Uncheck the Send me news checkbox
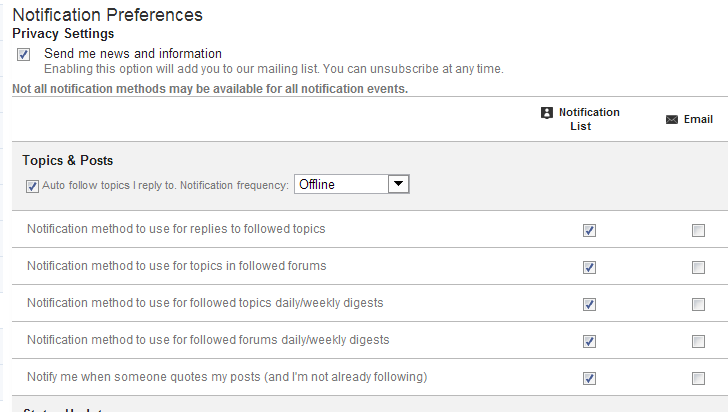This screenshot has height=412, width=728. pyautogui.click(x=24, y=54)
